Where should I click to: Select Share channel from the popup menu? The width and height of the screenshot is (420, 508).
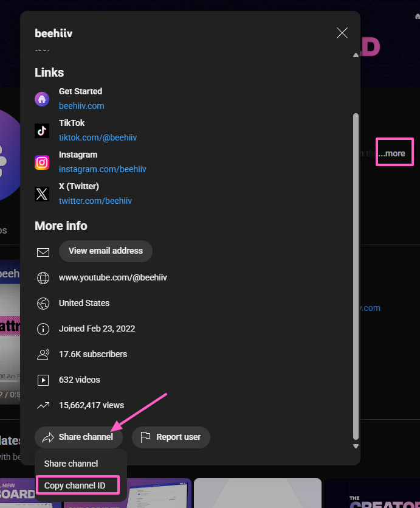[71, 464]
